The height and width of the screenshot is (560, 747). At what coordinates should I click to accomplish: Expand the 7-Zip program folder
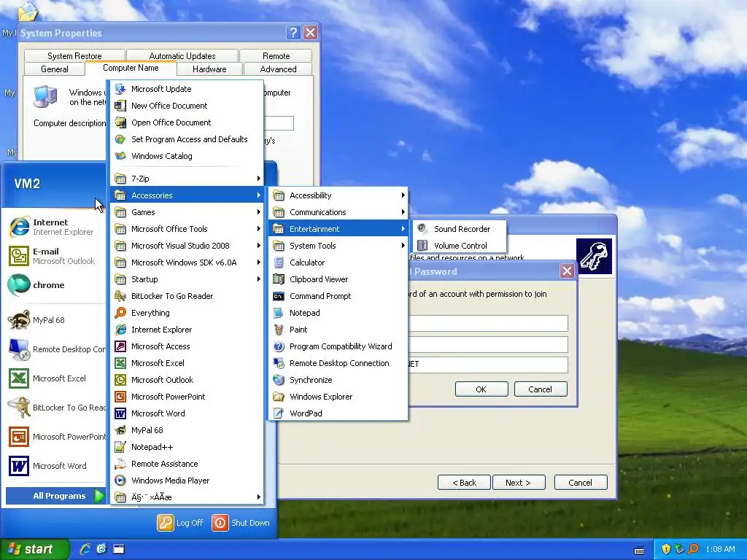point(187,179)
